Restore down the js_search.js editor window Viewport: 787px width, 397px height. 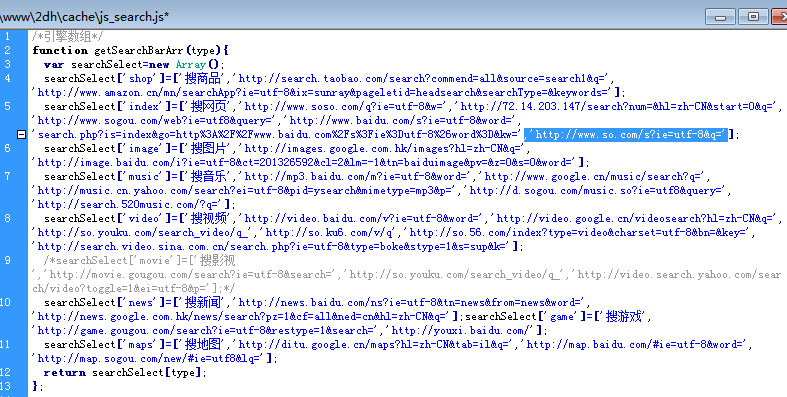(753, 17)
